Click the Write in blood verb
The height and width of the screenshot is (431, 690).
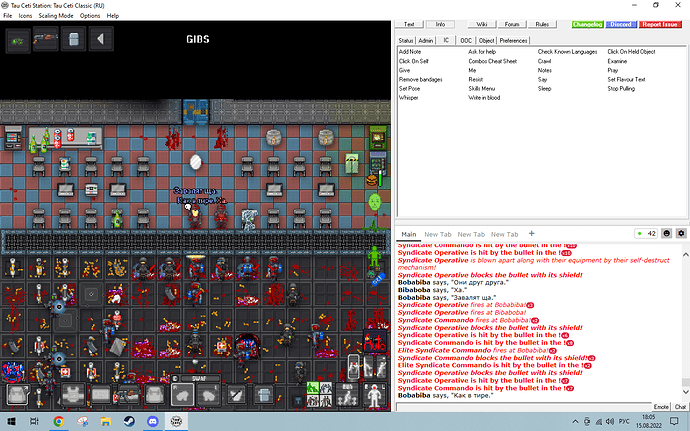(x=484, y=98)
